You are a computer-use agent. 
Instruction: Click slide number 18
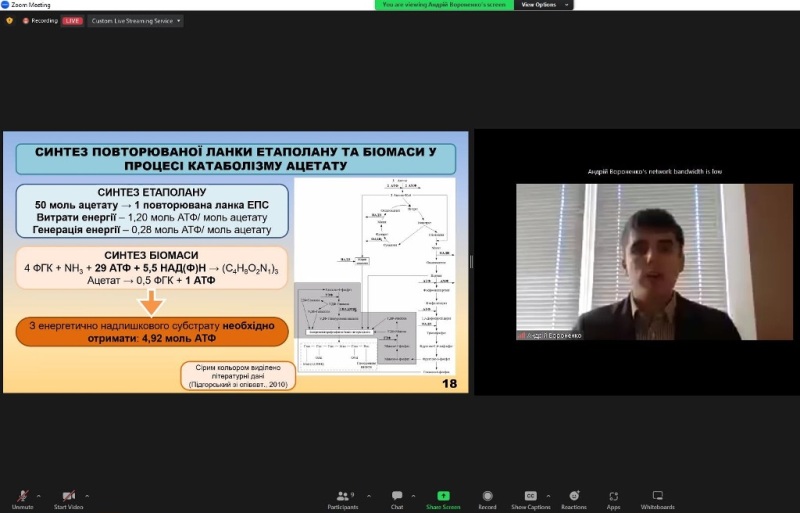449,383
